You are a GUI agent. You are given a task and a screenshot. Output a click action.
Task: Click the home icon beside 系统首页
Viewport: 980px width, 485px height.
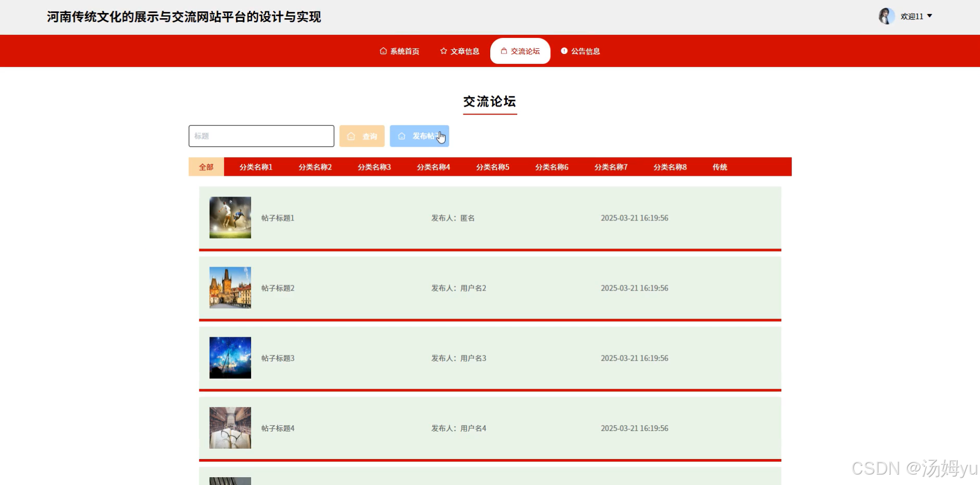pos(383,51)
